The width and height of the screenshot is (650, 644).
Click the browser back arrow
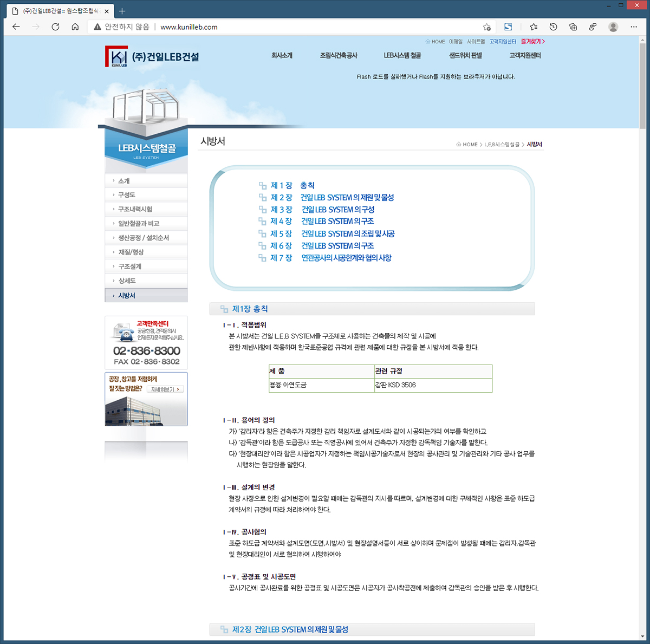coord(16,27)
